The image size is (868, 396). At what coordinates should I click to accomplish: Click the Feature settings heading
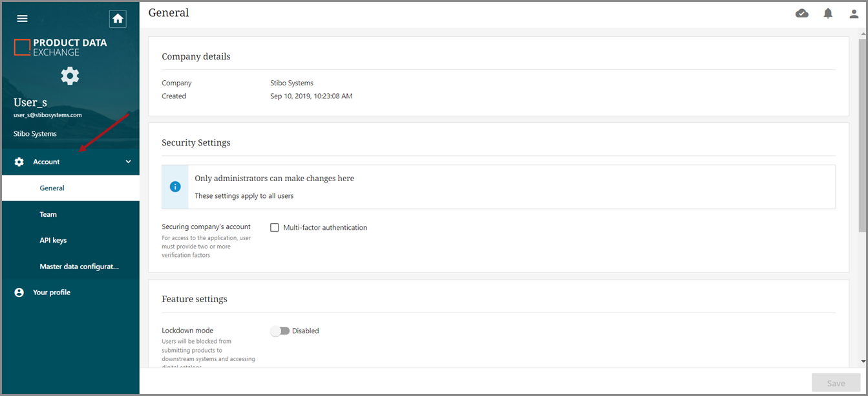(195, 299)
